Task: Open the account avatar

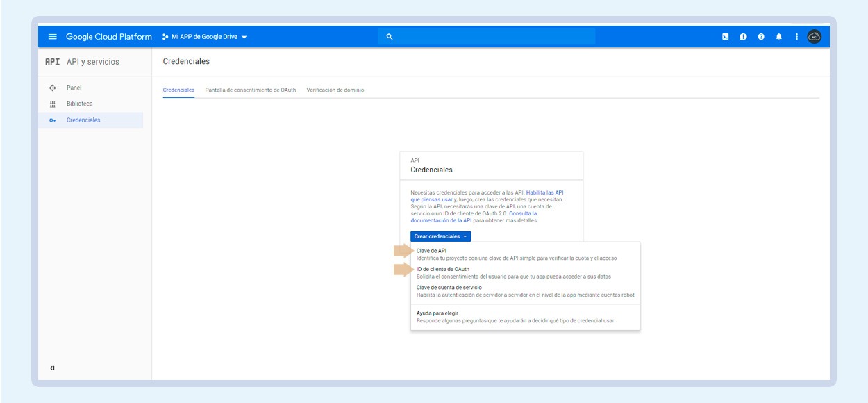Action: pos(815,37)
